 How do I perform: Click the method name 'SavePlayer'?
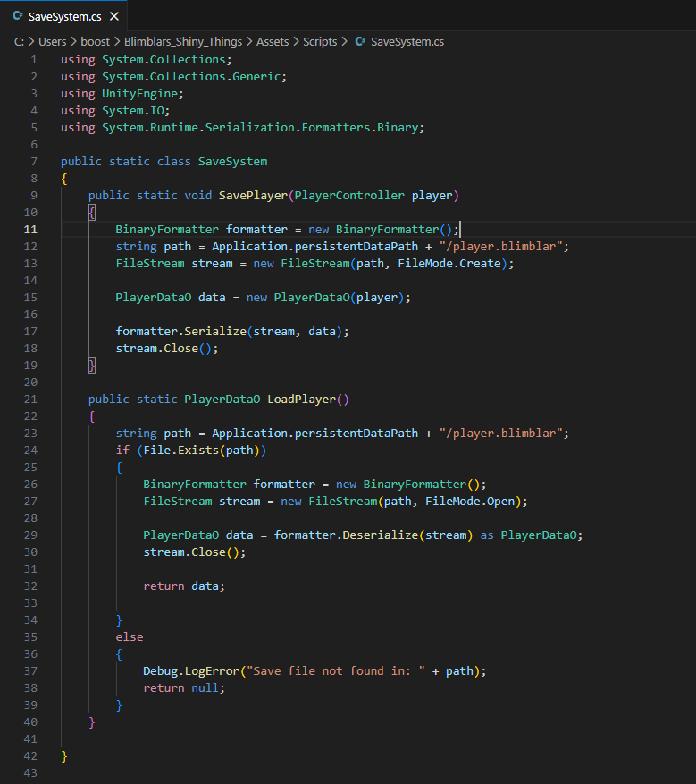(254, 196)
